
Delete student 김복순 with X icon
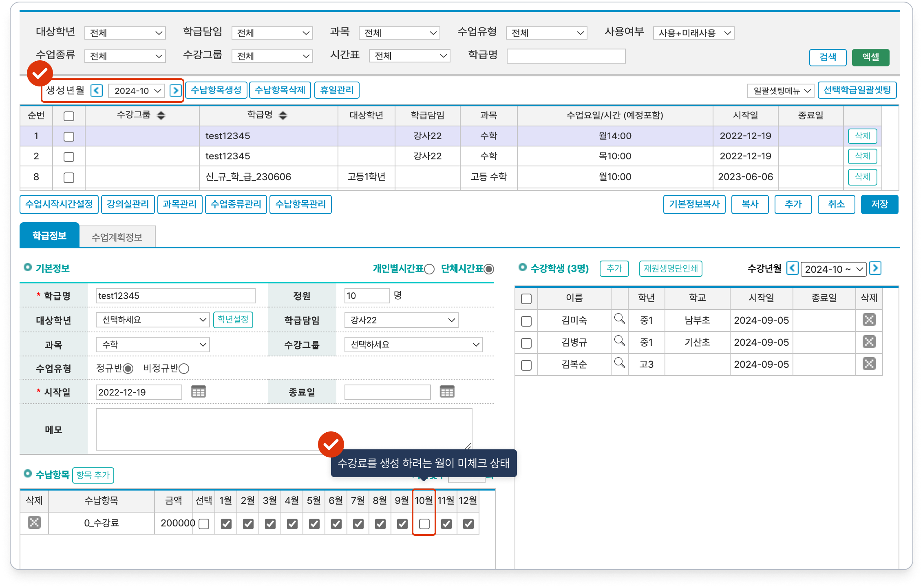point(869,364)
